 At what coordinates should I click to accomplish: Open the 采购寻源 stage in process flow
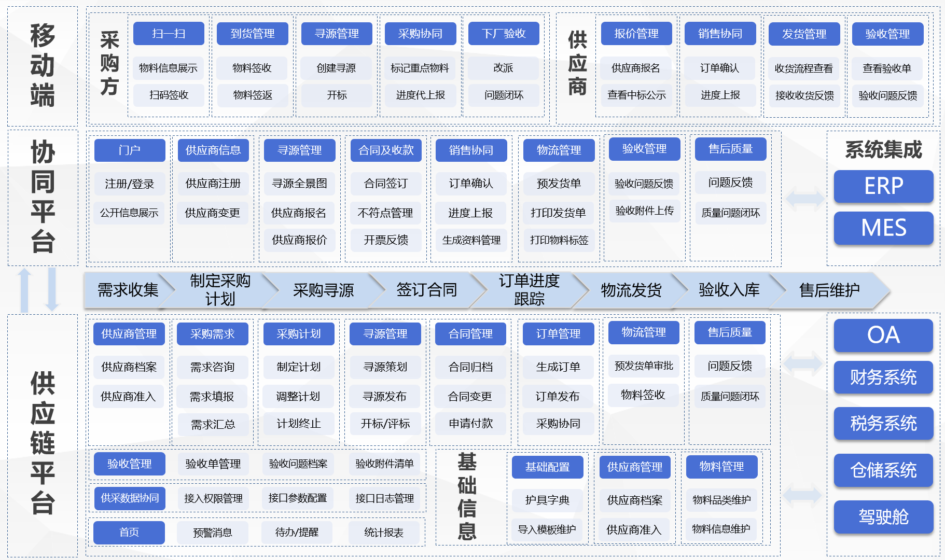(324, 290)
